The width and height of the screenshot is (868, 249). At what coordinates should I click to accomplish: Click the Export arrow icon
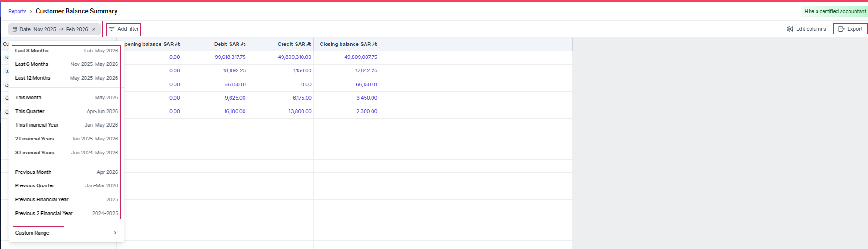(x=842, y=29)
